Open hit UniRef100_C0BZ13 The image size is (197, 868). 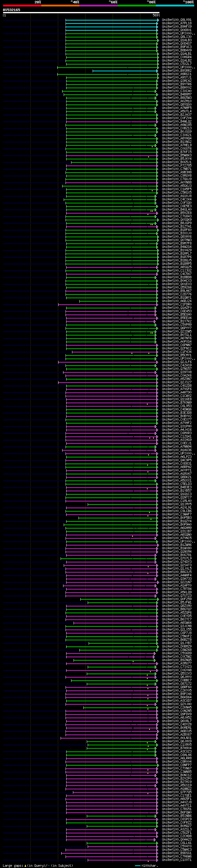176,128
